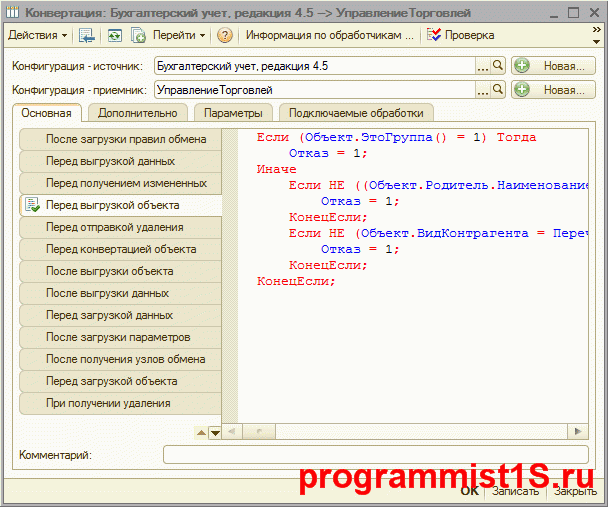The width and height of the screenshot is (608, 507).
Task: Click the Конфигурация-источник text field
Action: (x=314, y=66)
